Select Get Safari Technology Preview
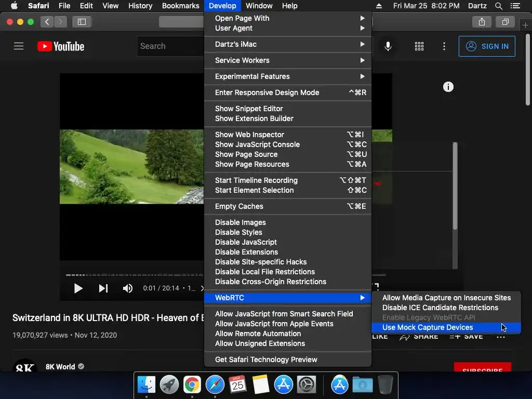 coord(288,360)
